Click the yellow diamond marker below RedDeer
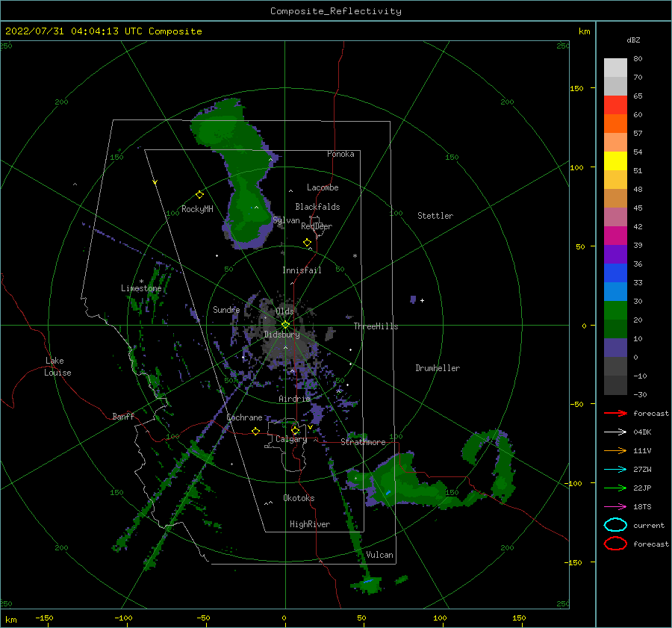The height and width of the screenshot is (628, 672). pyautogui.click(x=308, y=243)
